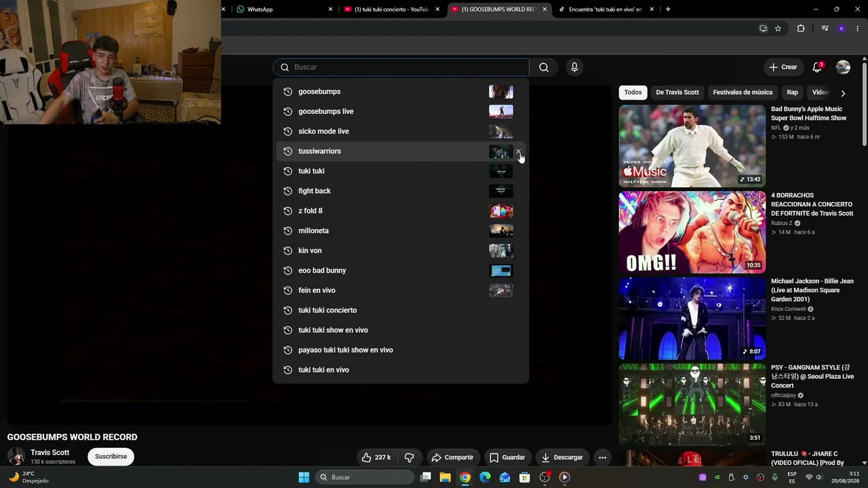The height and width of the screenshot is (488, 868).
Task: Open the Travis Scott channel link
Action: pyautogui.click(x=50, y=452)
